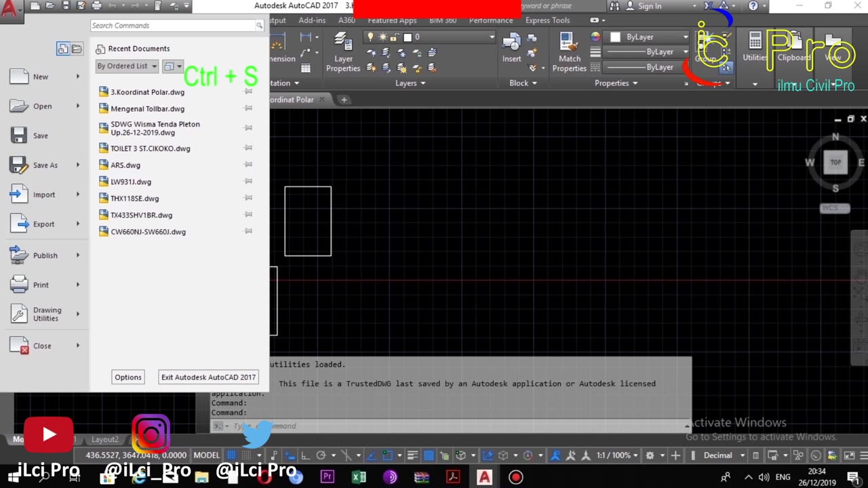Screen dimensions: 868x488
Task: Click the new drawing tab plus button
Action: tap(344, 100)
